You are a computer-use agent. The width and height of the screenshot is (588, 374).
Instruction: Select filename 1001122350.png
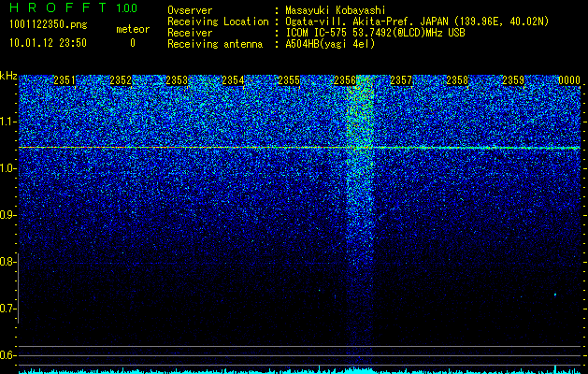tap(49, 25)
